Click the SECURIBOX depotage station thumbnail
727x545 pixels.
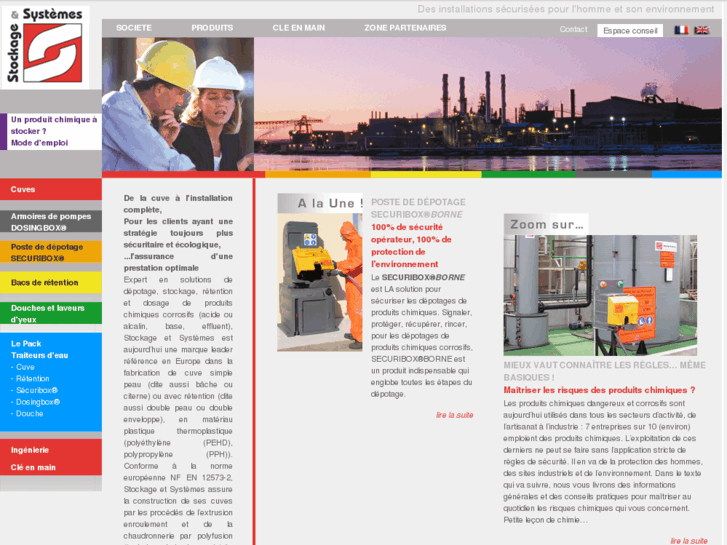point(319,282)
